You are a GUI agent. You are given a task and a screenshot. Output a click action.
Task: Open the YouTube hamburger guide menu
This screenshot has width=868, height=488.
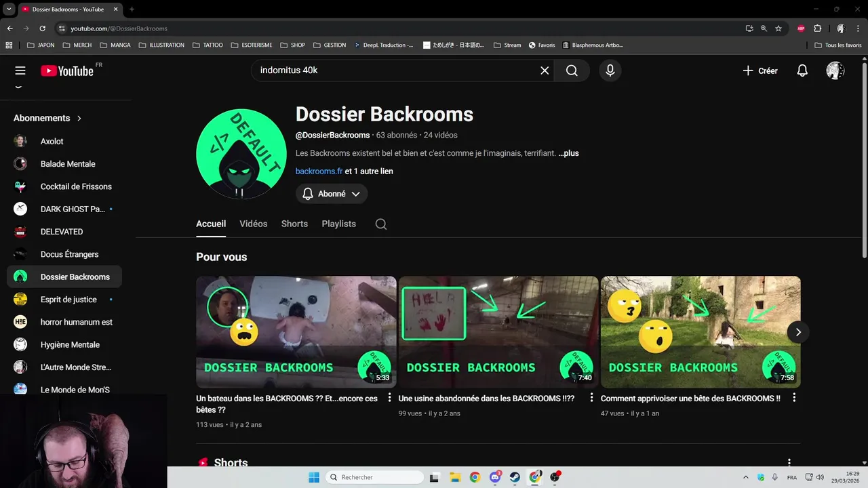click(x=20, y=70)
